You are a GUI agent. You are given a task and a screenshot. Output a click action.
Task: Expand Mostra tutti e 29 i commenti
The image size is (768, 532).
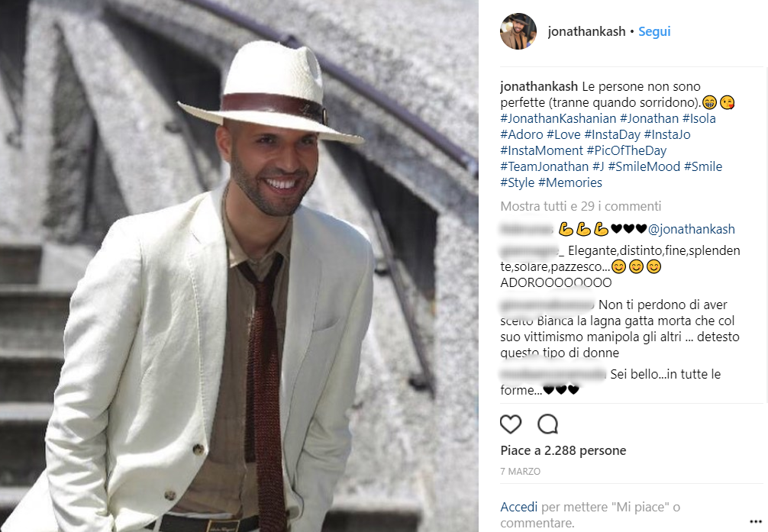tap(580, 206)
